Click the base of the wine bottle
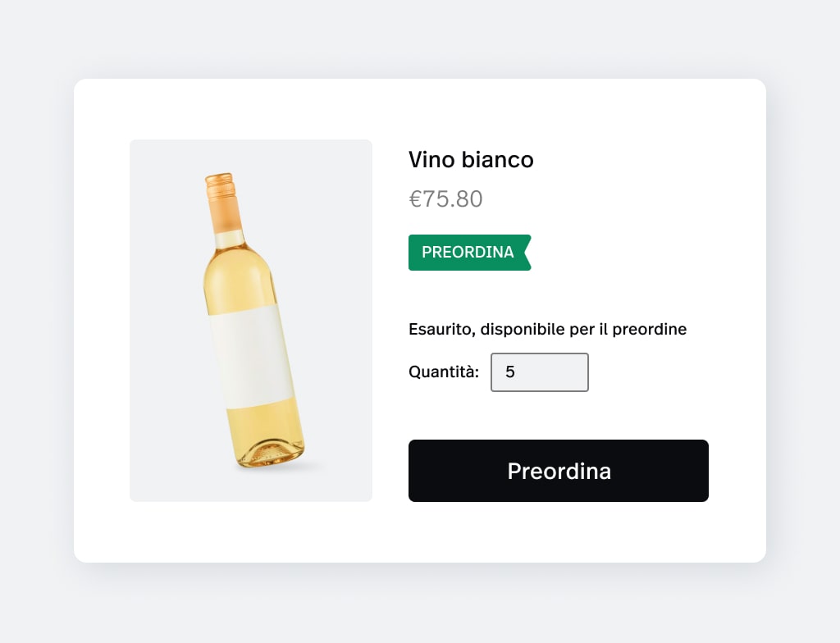The height and width of the screenshot is (643, 840). tap(272, 456)
